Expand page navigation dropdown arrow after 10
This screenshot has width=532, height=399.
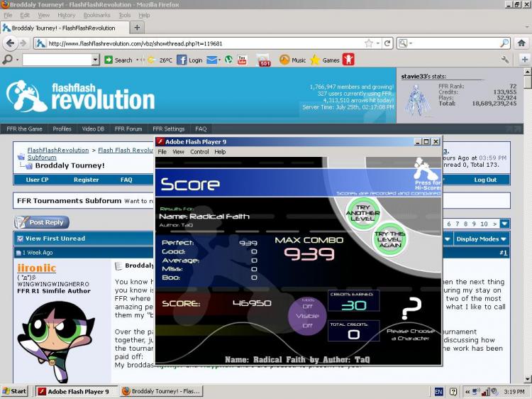504,224
